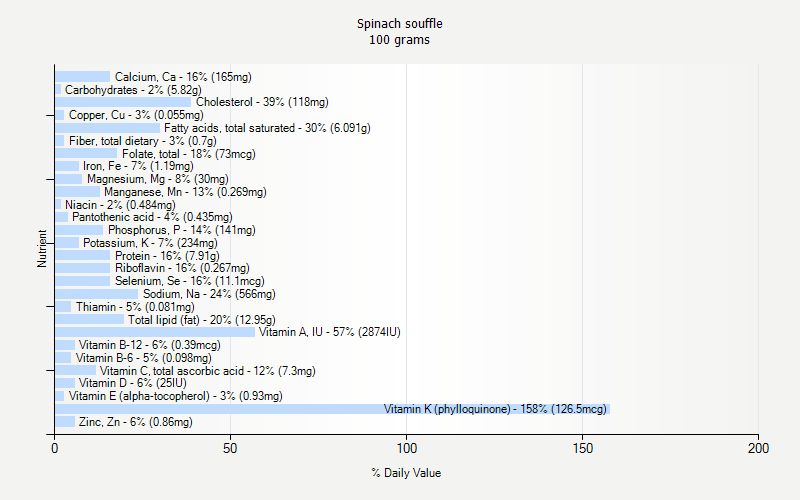Click the Calcium, Ca 16% bar
The width and height of the screenshot is (800, 500).
pos(82,77)
